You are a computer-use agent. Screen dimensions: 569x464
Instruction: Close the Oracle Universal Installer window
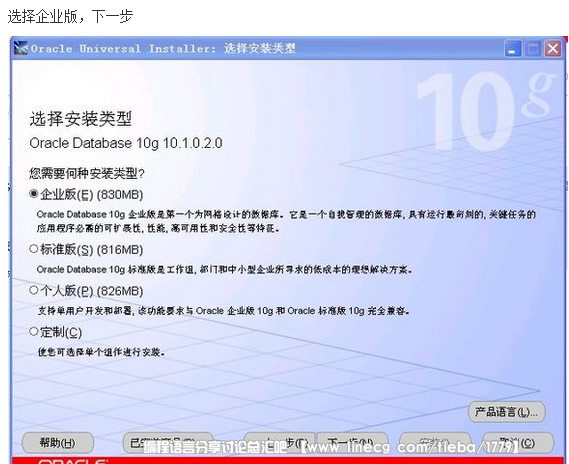553,49
